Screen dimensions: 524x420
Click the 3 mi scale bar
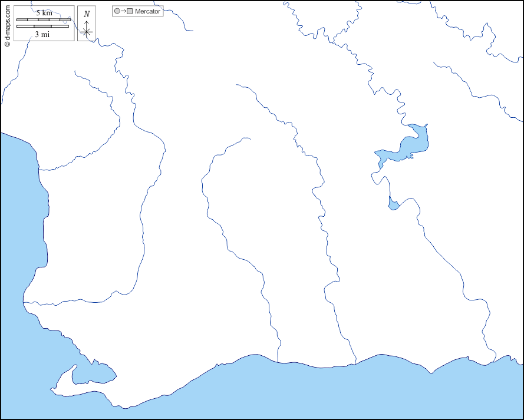click(42, 27)
